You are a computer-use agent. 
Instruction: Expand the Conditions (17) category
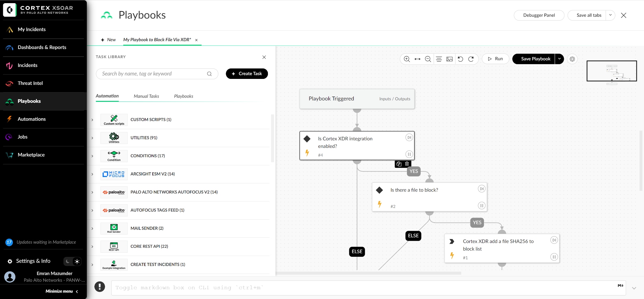tap(92, 156)
